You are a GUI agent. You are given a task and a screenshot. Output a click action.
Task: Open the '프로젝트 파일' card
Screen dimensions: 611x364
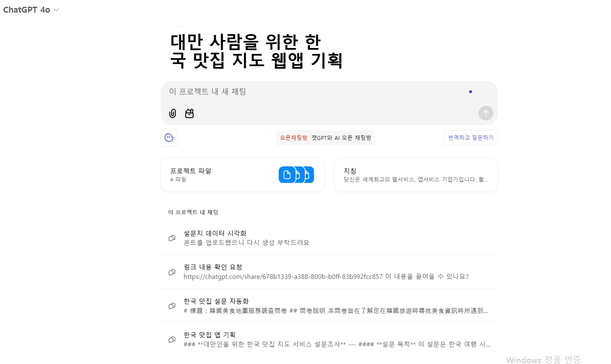[242, 175]
